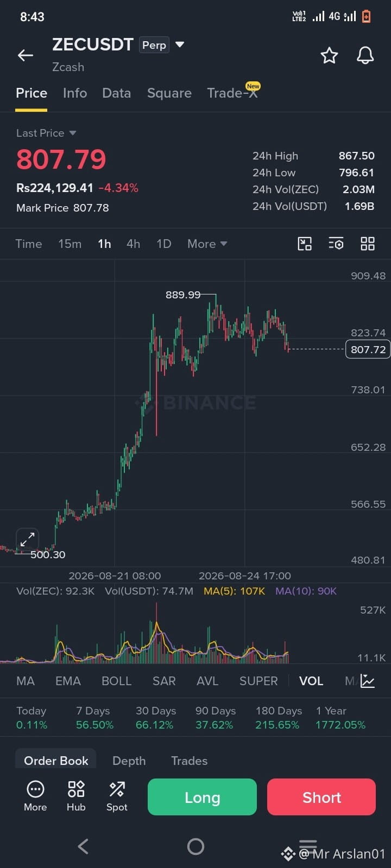Open the Order Book tab

click(56, 761)
